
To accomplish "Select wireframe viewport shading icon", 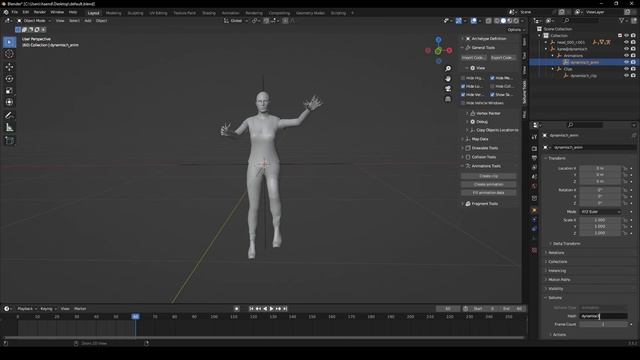I will pyautogui.click(x=496, y=20).
